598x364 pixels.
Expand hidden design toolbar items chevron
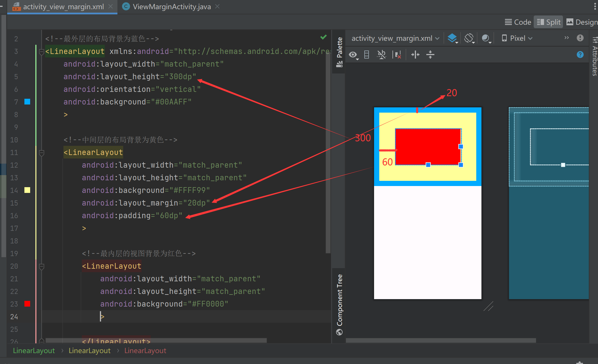click(566, 38)
